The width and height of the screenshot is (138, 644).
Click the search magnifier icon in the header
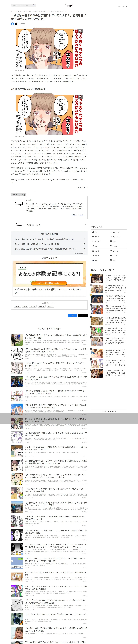click(x=34, y=5)
